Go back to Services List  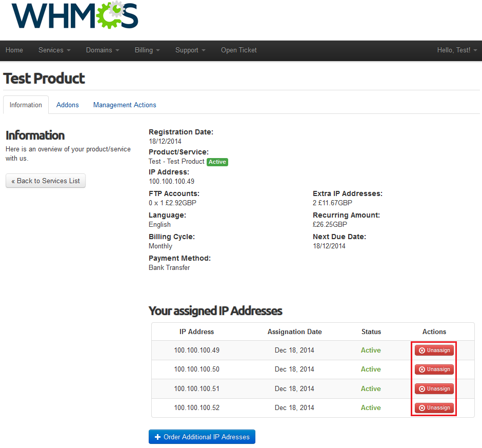click(x=46, y=181)
